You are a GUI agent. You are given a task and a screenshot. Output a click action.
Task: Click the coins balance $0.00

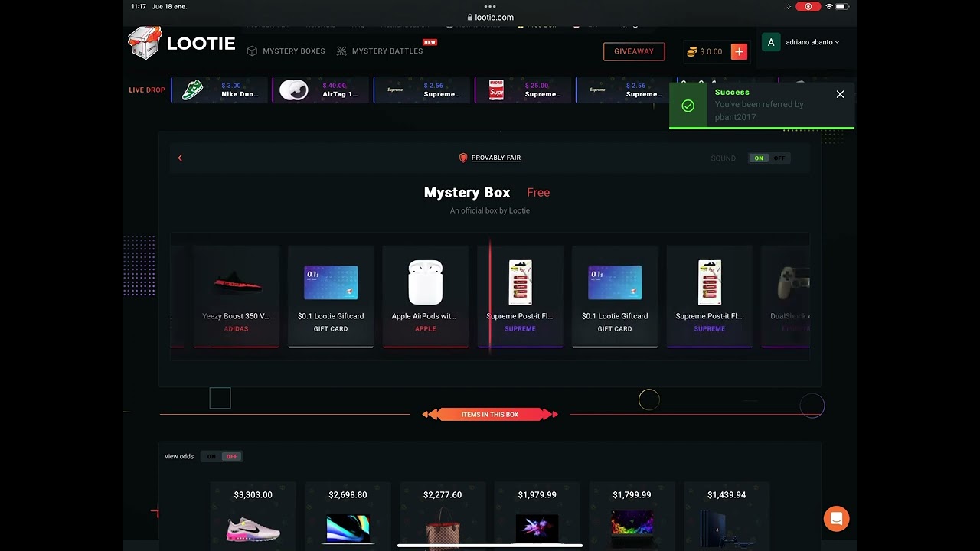click(x=704, y=51)
